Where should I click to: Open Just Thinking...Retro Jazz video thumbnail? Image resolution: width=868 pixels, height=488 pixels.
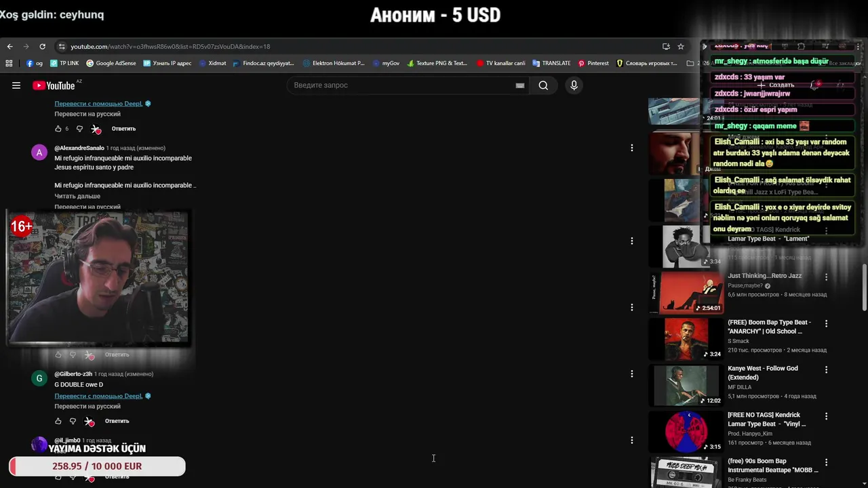coord(686,293)
